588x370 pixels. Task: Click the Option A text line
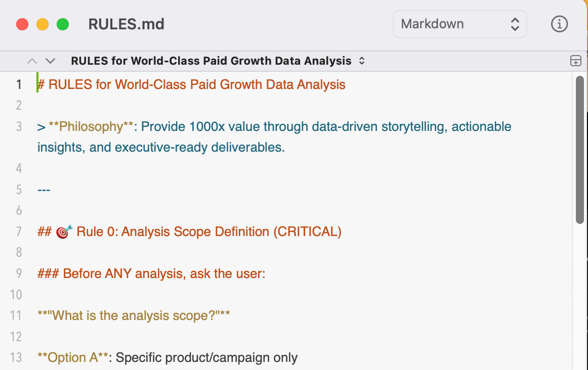pyautogui.click(x=167, y=357)
